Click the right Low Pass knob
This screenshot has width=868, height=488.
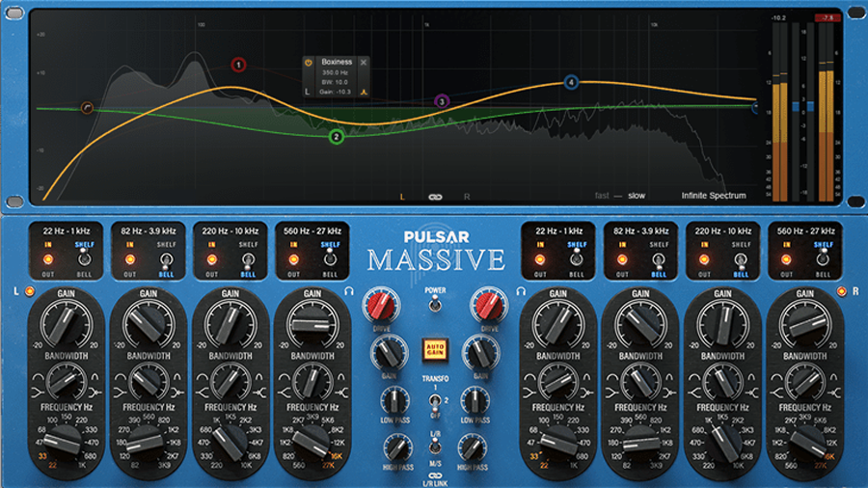point(475,402)
